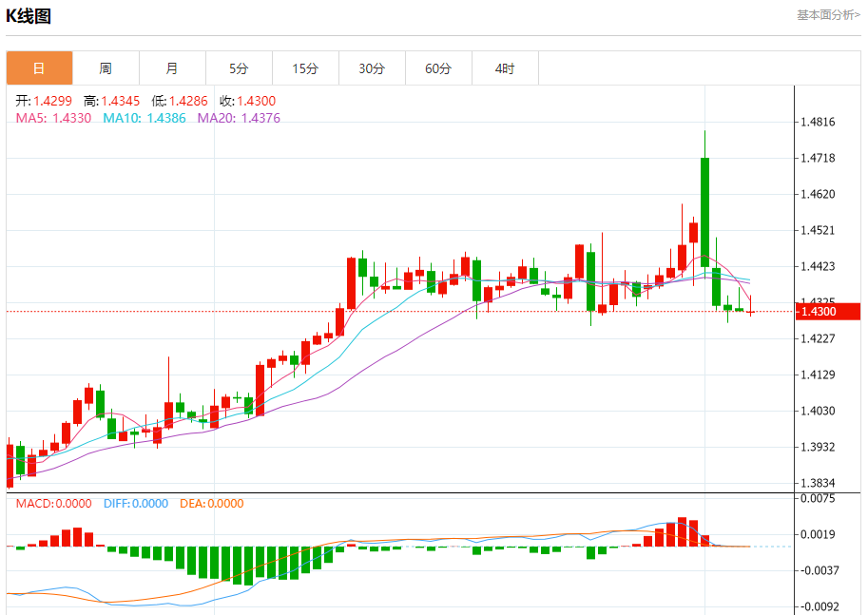Click the 低: 1.4286 low value

click(x=180, y=101)
